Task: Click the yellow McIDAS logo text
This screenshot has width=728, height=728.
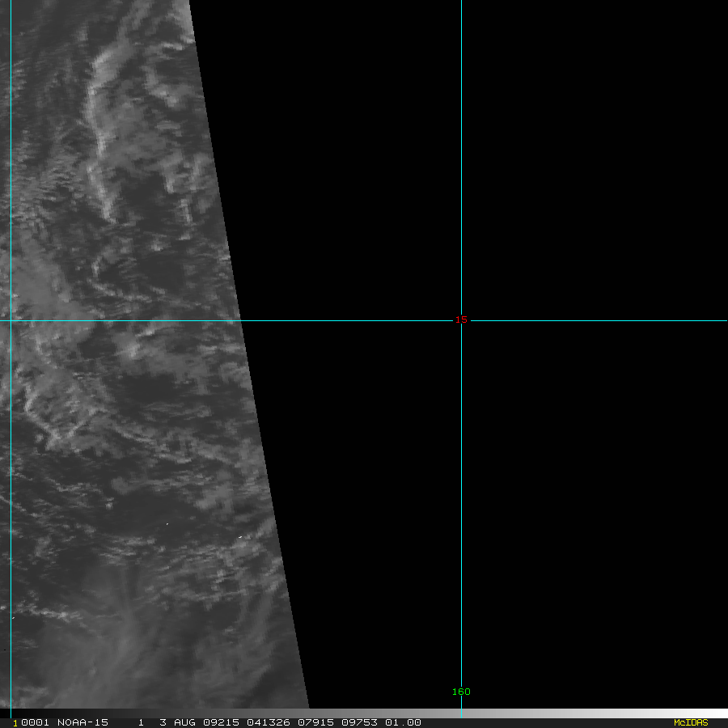Action: point(690,722)
